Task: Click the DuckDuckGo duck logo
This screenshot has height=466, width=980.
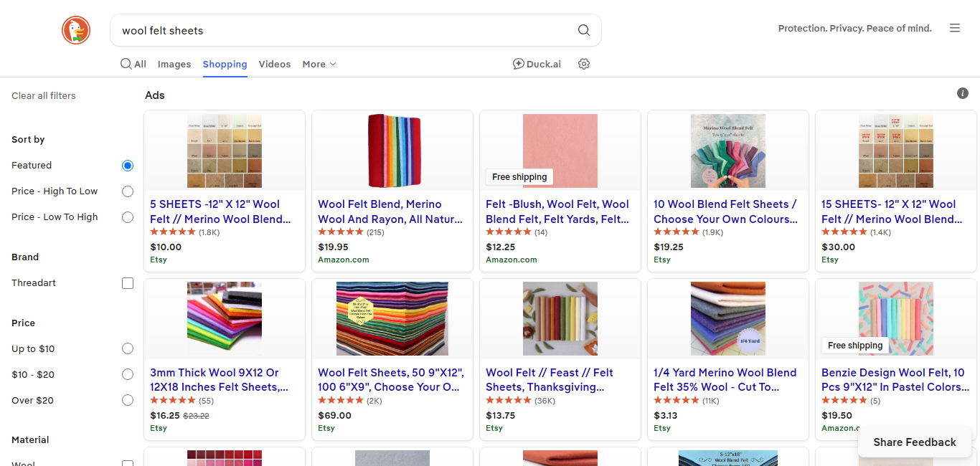Action: coord(75,30)
